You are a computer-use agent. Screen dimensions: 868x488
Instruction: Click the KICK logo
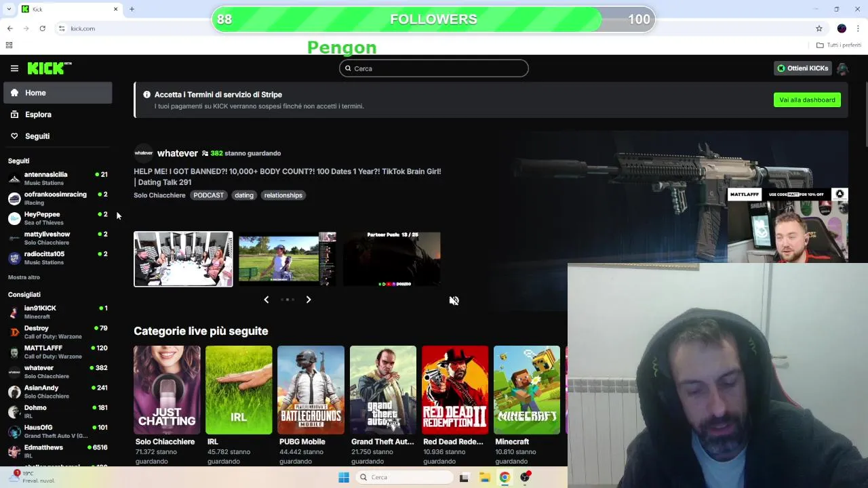coord(50,68)
